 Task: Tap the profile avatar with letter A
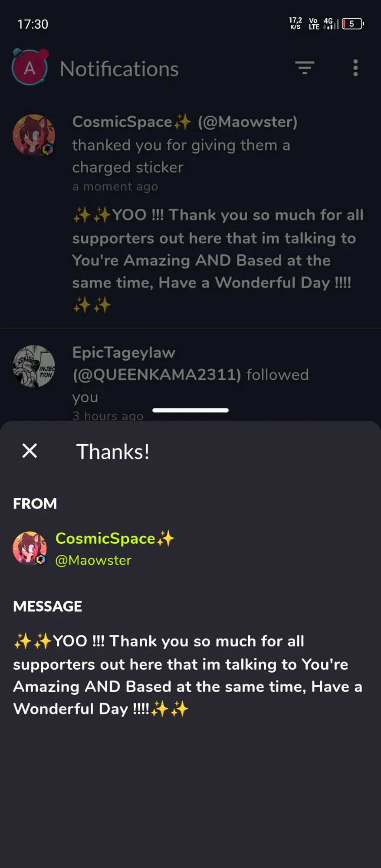[30, 67]
